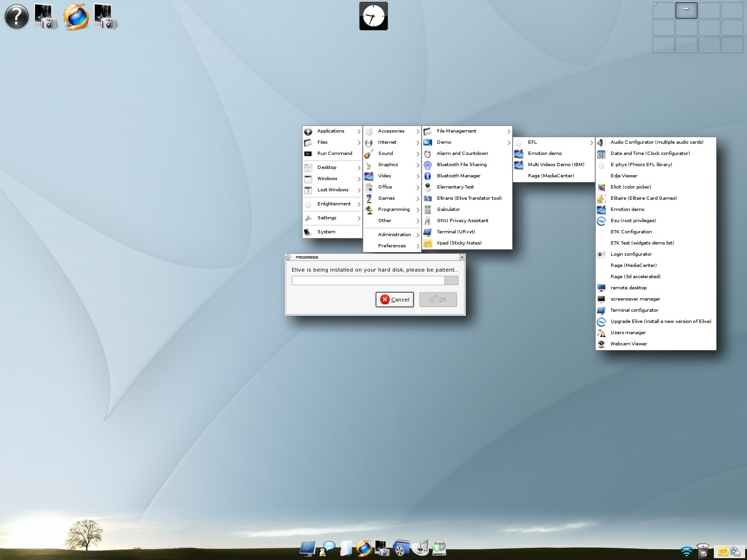Open Users manager
This screenshot has width=747, height=560.
pos(656,333)
